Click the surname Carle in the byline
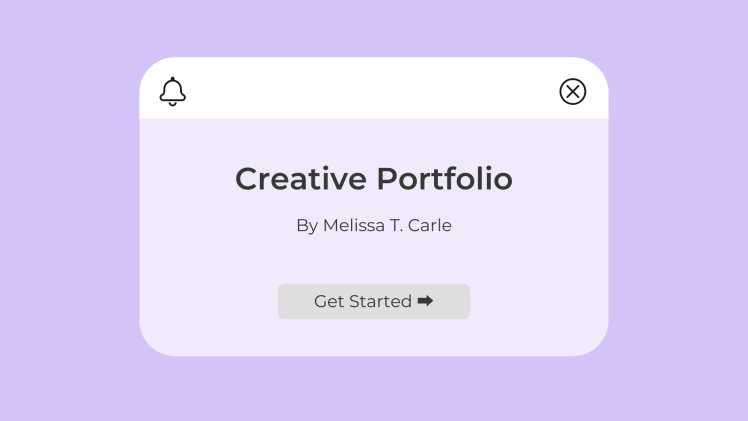748x421 pixels. [x=430, y=226]
